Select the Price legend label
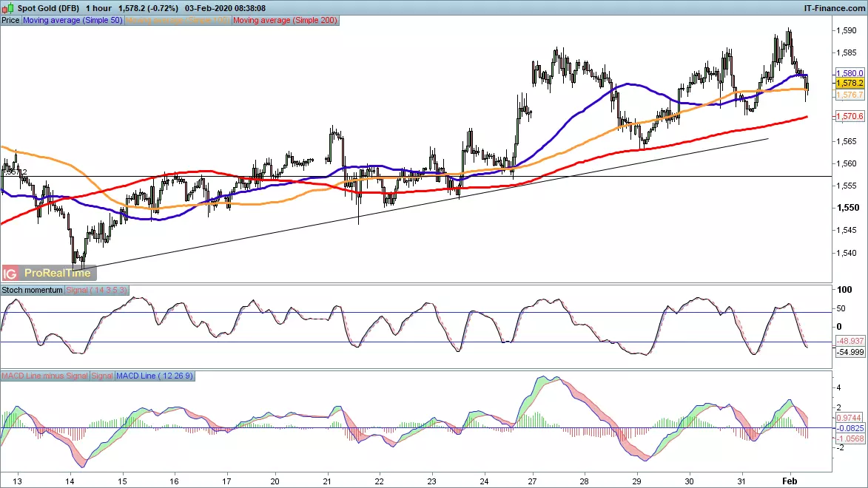The height and width of the screenshot is (488, 868). [10, 21]
